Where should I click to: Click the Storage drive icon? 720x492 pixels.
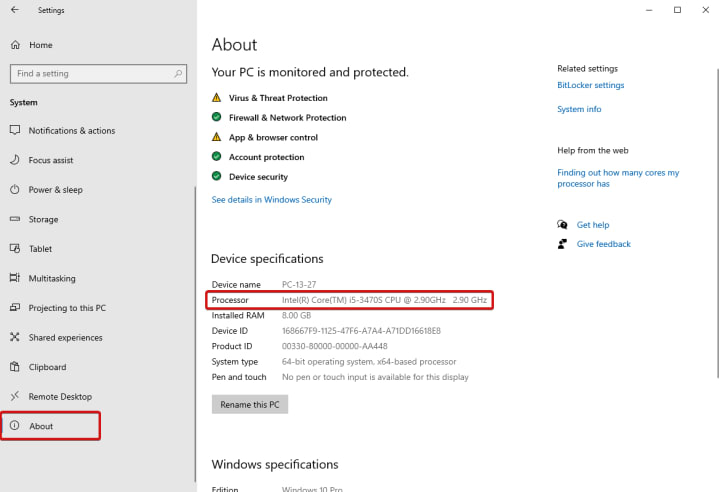(15, 219)
